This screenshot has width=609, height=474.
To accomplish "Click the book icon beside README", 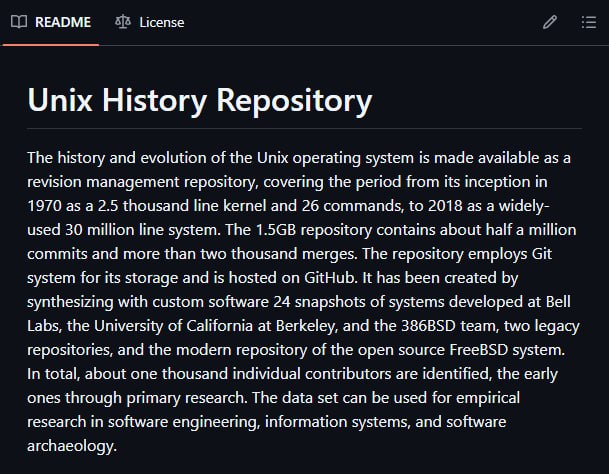I will point(19,21).
